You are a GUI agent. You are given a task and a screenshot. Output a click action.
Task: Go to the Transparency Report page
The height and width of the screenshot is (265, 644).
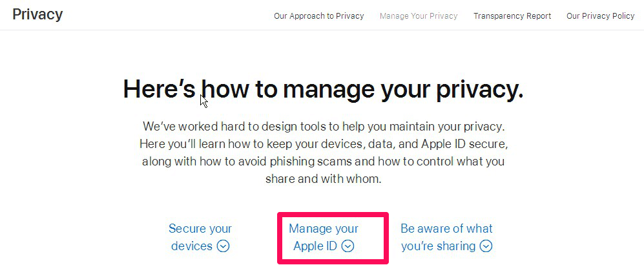(x=512, y=16)
